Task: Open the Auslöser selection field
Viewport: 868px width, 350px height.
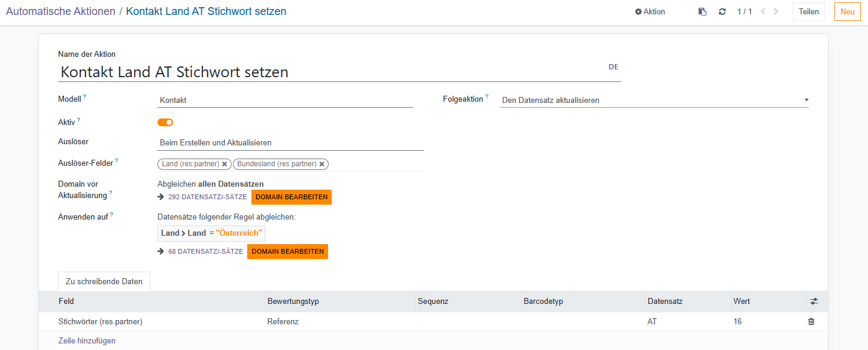Action: [x=290, y=143]
